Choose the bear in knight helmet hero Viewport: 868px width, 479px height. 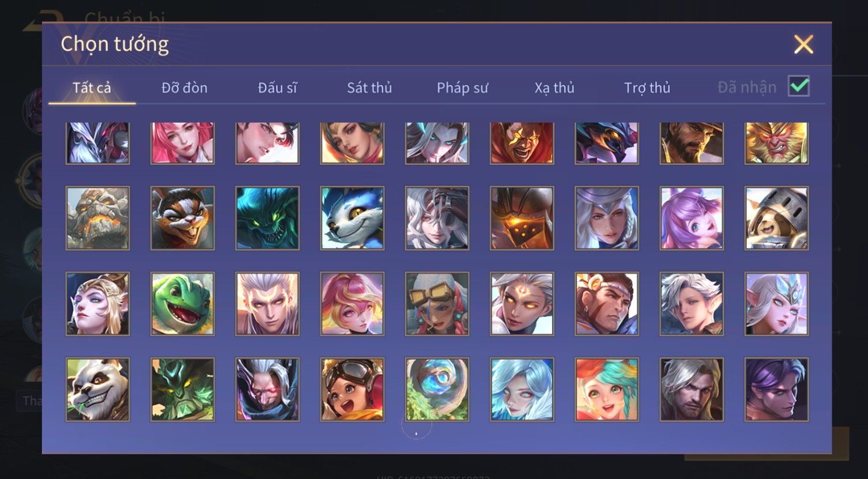[776, 218]
